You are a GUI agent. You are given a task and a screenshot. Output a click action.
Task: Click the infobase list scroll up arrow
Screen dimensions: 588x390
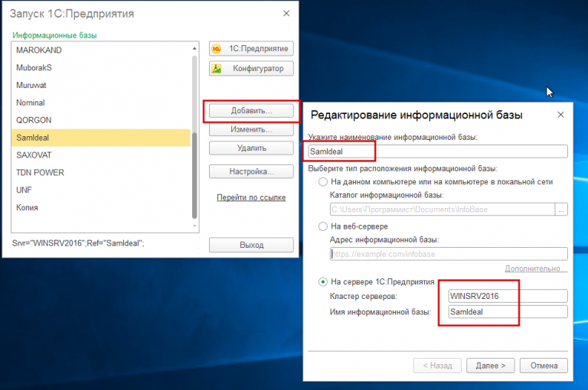pos(194,48)
